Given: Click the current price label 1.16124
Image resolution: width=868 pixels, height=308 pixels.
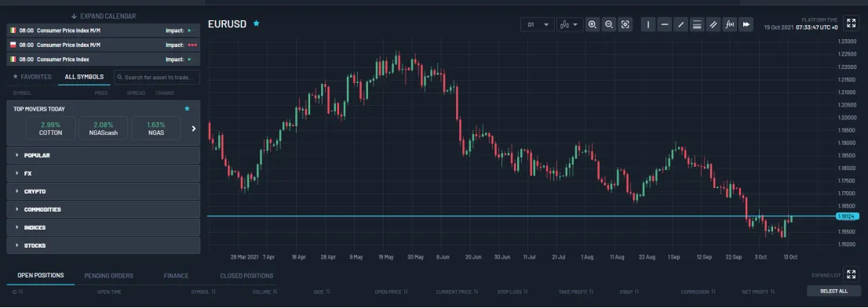Looking at the screenshot, I should pyautogui.click(x=846, y=216).
